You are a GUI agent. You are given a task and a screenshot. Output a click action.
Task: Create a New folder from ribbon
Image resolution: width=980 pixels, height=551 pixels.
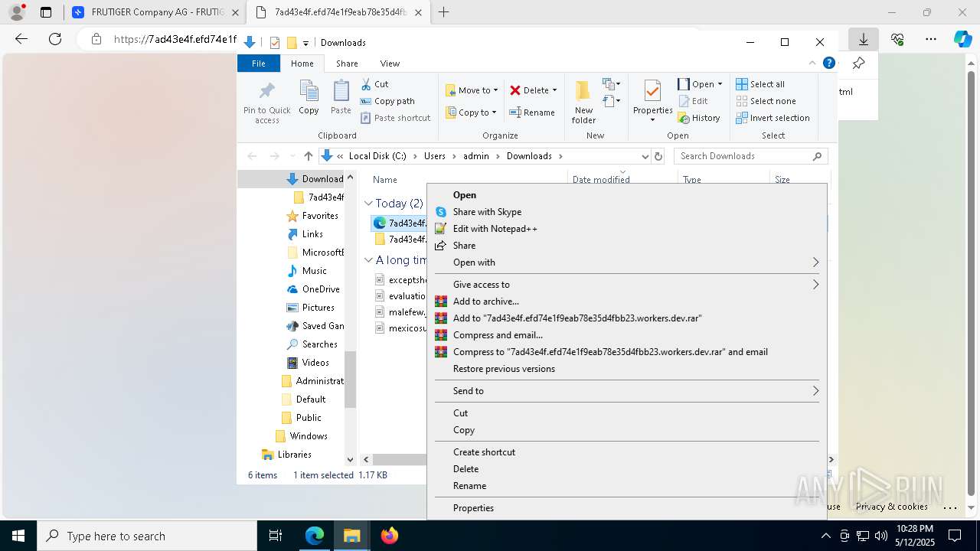(x=583, y=102)
